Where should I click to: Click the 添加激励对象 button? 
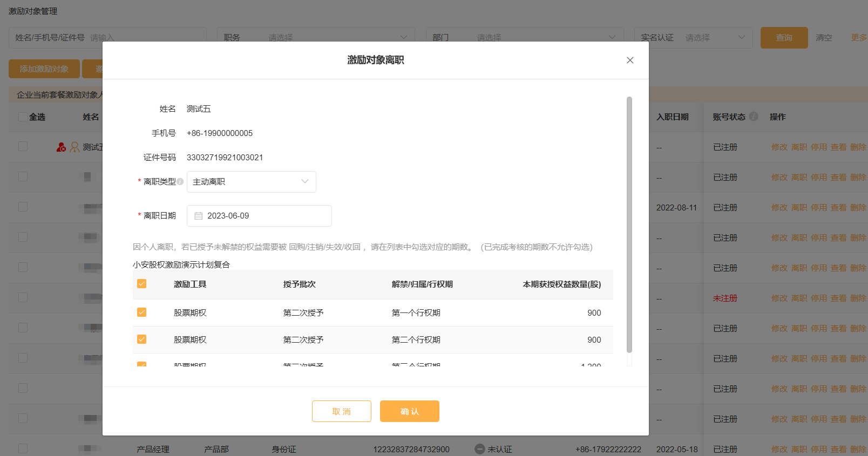(44, 69)
